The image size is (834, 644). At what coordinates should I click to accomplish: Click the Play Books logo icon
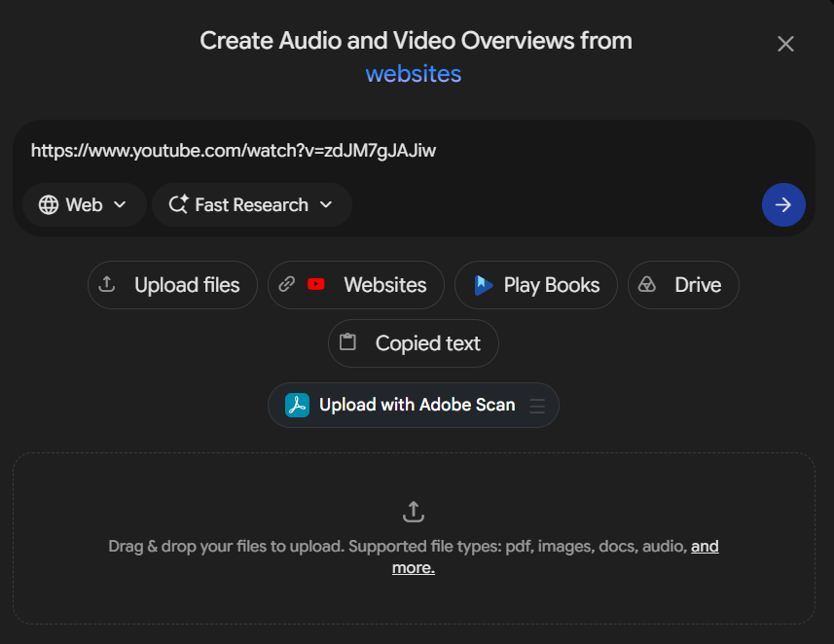point(483,286)
